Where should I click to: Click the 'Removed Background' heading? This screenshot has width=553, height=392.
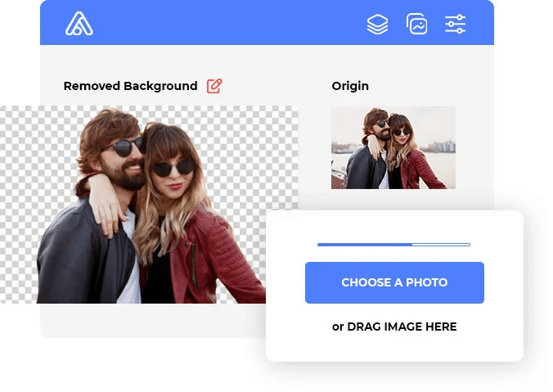(130, 86)
